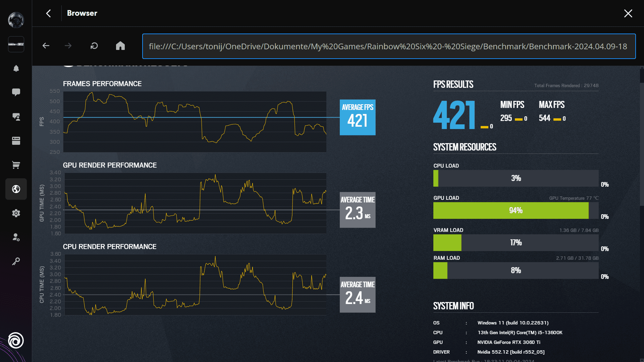
Task: Go back with the overlay chevron arrow
Action: coord(48,13)
